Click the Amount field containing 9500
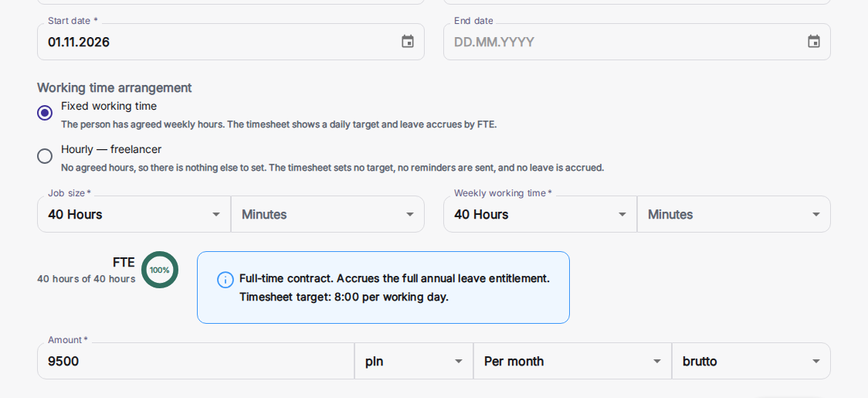This screenshot has width=868, height=398. pyautogui.click(x=196, y=361)
